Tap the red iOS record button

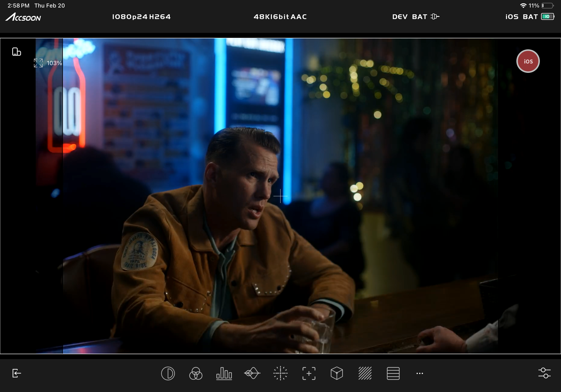point(528,61)
